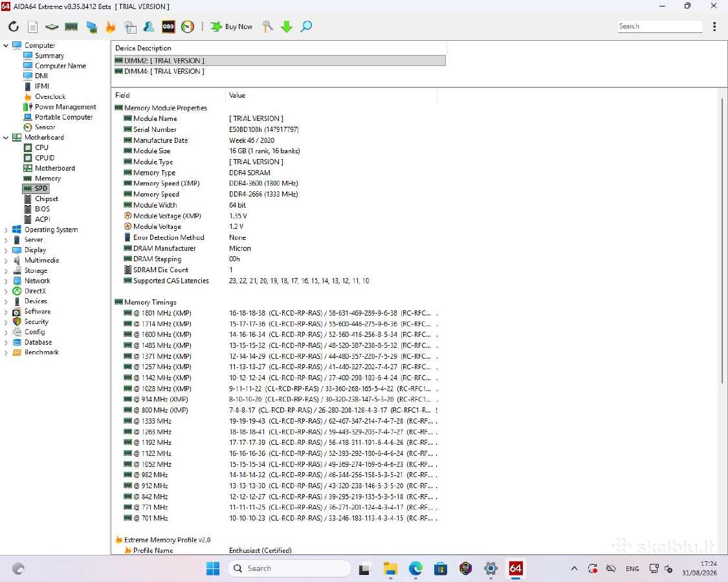This screenshot has width=728, height=582.
Task: Launch the stability test flame icon
Action: pos(111,27)
